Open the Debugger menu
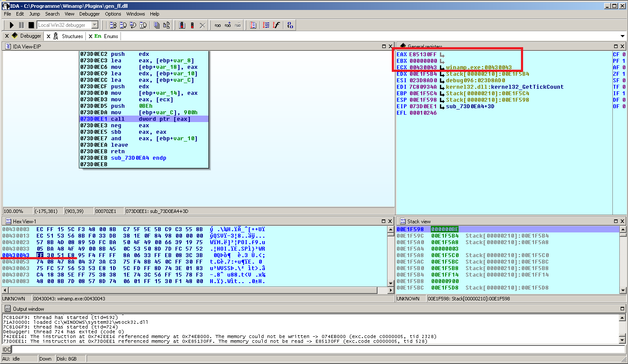The width and height of the screenshot is (628, 364). [x=90, y=14]
